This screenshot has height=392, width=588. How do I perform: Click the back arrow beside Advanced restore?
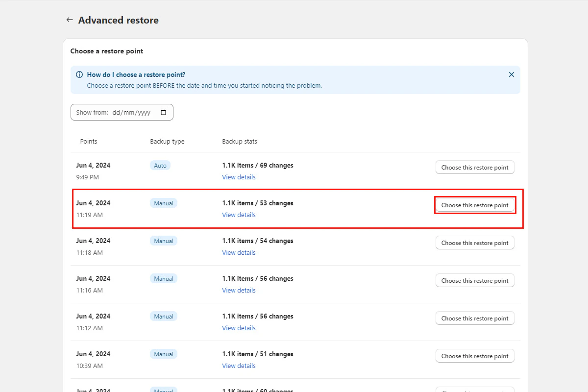(x=69, y=20)
